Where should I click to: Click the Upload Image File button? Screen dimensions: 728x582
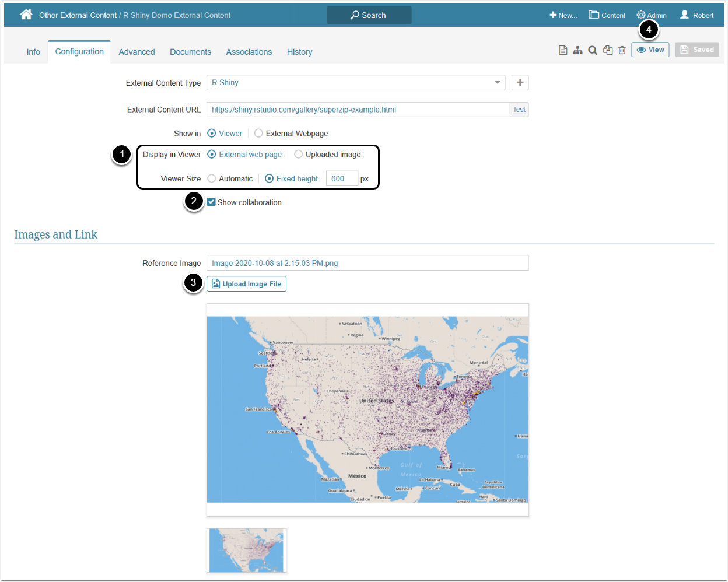coord(246,284)
